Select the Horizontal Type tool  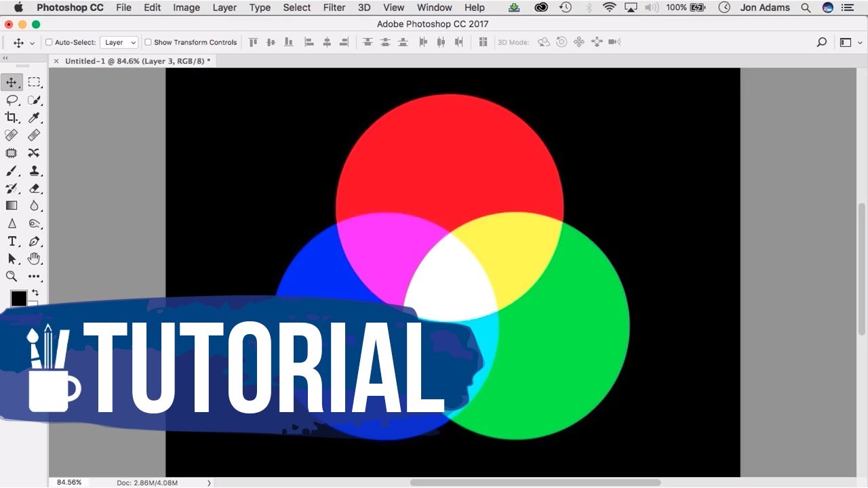(12, 241)
